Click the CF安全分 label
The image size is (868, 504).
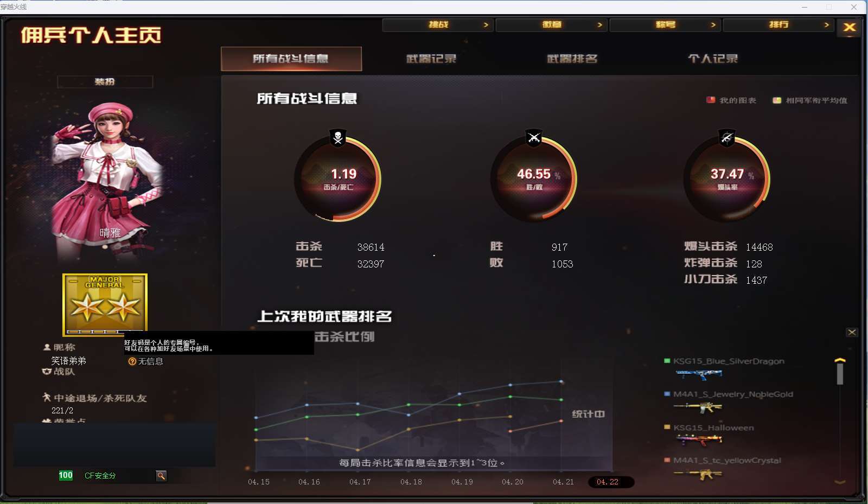coord(100,476)
